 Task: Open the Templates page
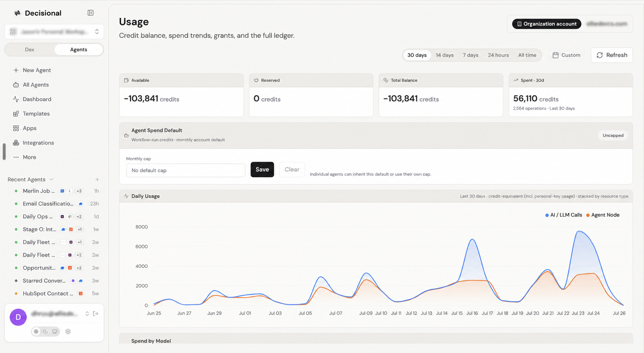[x=36, y=114]
